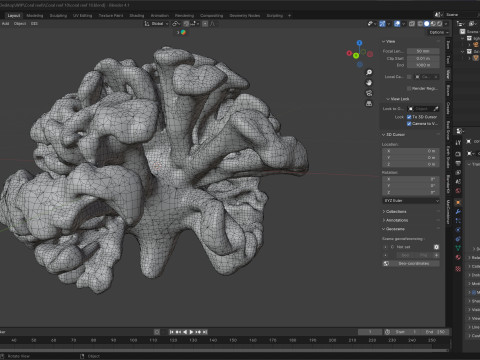Select solid viewport shading
480x360 pixels.
click(427, 24)
